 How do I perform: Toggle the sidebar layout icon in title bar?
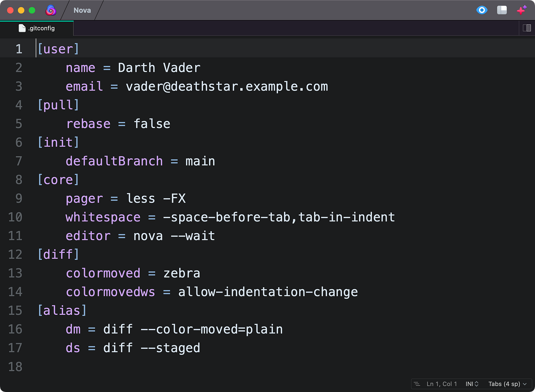coord(502,10)
